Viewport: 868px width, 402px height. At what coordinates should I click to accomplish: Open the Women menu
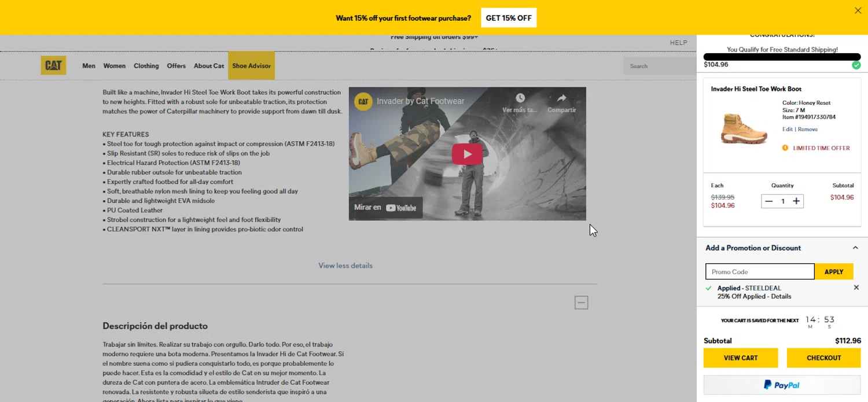(114, 66)
